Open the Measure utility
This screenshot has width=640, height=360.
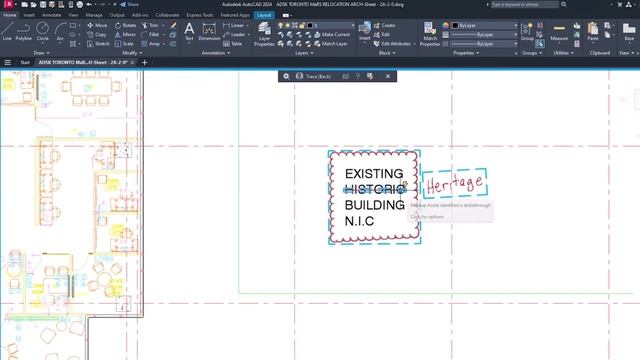pos(559,32)
